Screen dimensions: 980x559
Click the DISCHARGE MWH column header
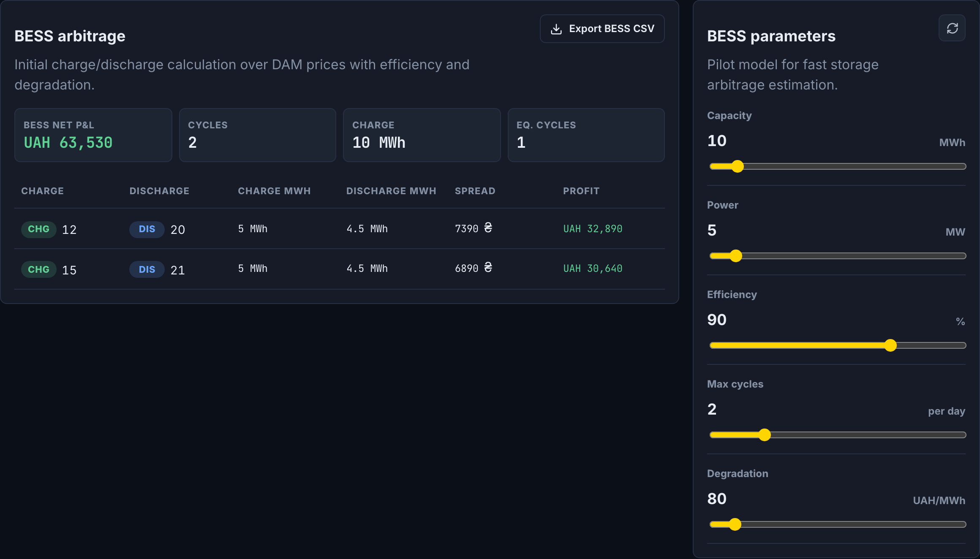(391, 191)
